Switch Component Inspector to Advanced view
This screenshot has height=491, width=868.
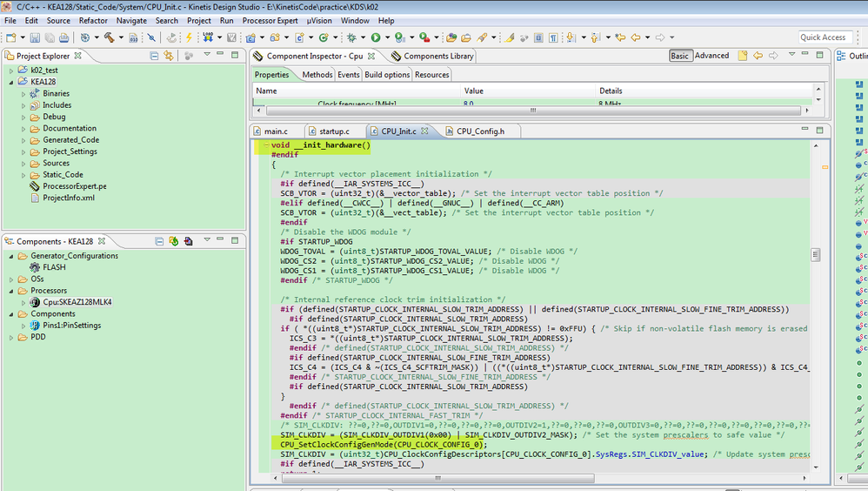point(711,56)
